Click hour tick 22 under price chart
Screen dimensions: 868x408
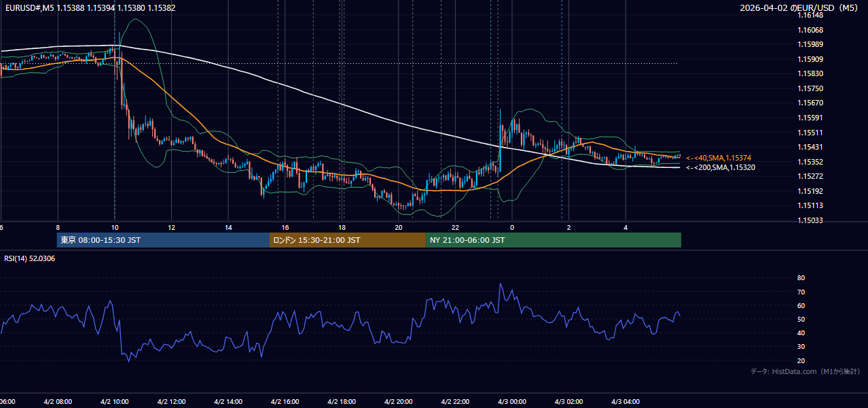[x=456, y=228]
